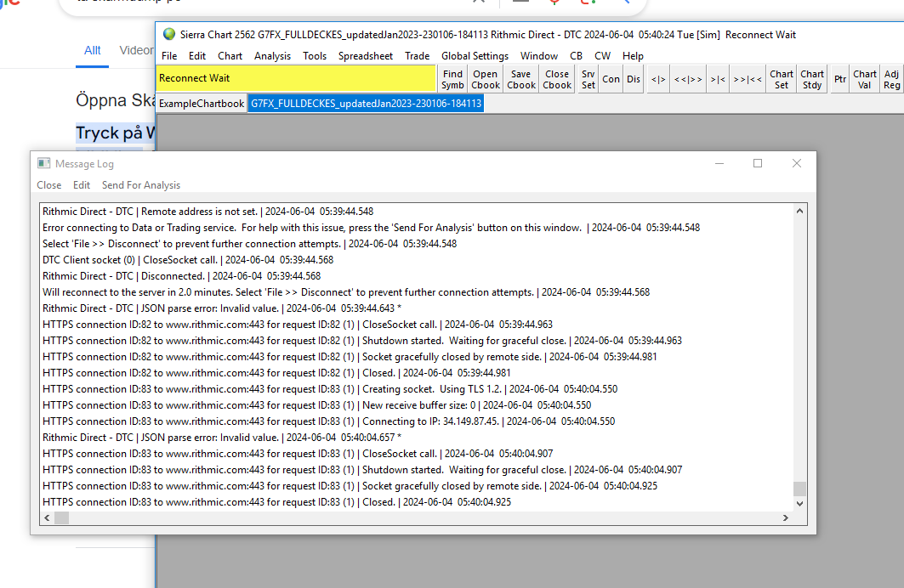The width and height of the screenshot is (904, 588).
Task: Click ID:83 'Closed.' log line at 05:40:04.925
Action: [x=276, y=501]
